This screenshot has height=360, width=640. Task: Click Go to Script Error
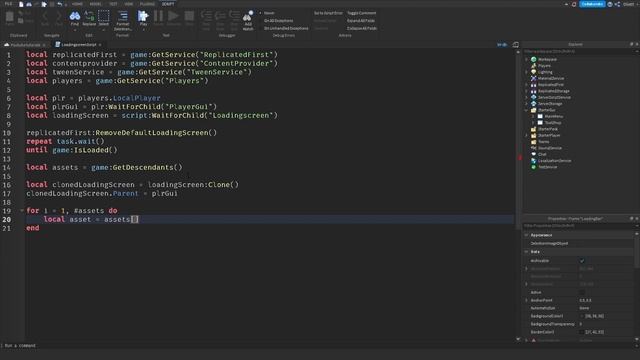pyautogui.click(x=328, y=13)
